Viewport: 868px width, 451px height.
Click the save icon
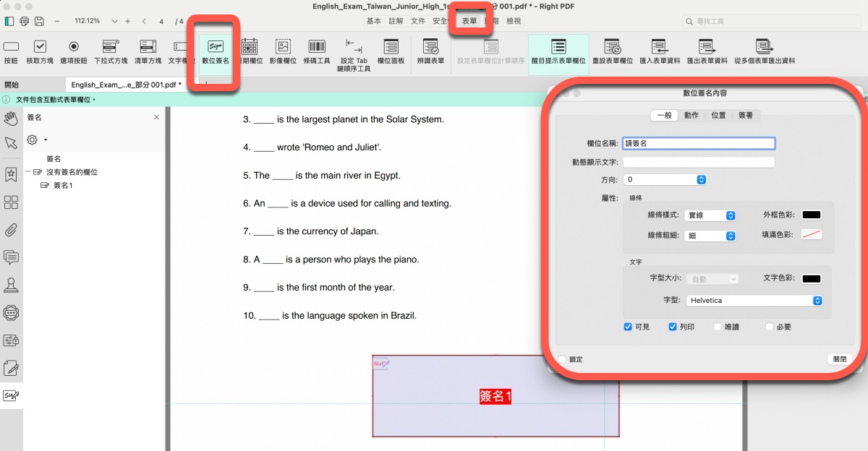pyautogui.click(x=39, y=21)
